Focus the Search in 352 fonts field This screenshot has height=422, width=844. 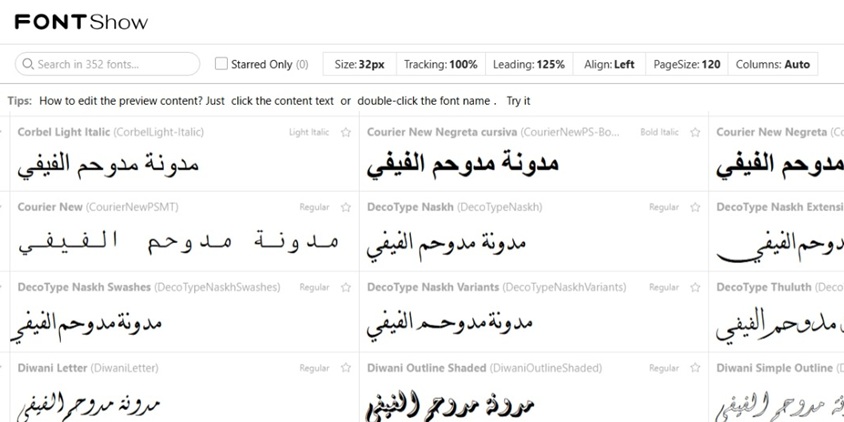(108, 64)
